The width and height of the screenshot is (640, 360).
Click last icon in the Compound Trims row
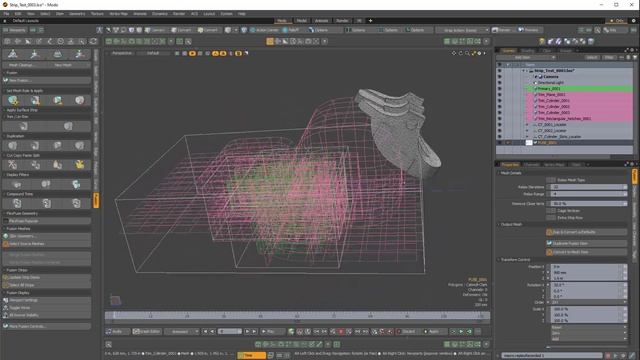(x=76, y=203)
